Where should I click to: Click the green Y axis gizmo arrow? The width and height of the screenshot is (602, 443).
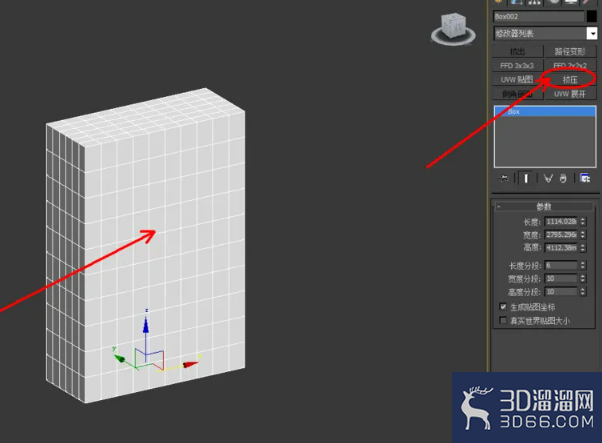(x=119, y=359)
